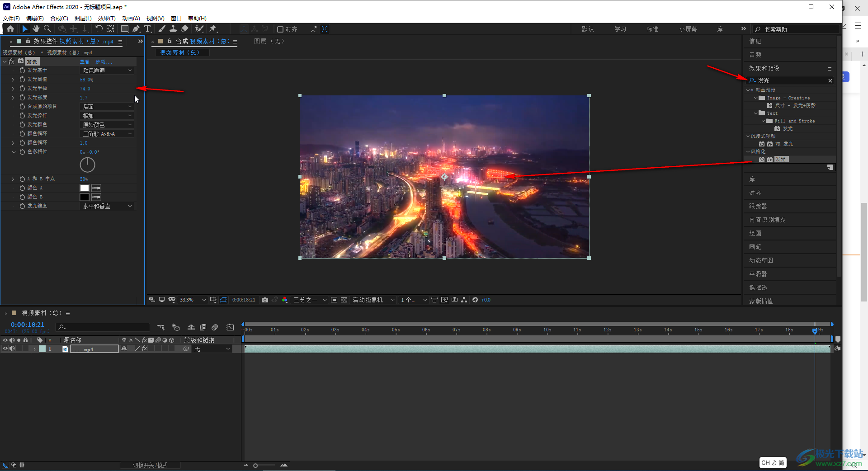This screenshot has width=868, height=471.
Task: Open the composition mini-flowchart in timeline
Action: click(x=161, y=327)
